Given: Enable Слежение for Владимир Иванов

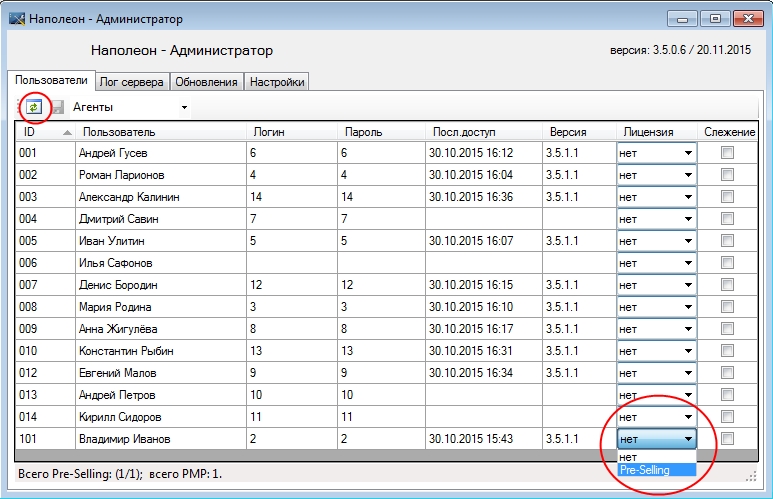Looking at the screenshot, I should coord(727,438).
